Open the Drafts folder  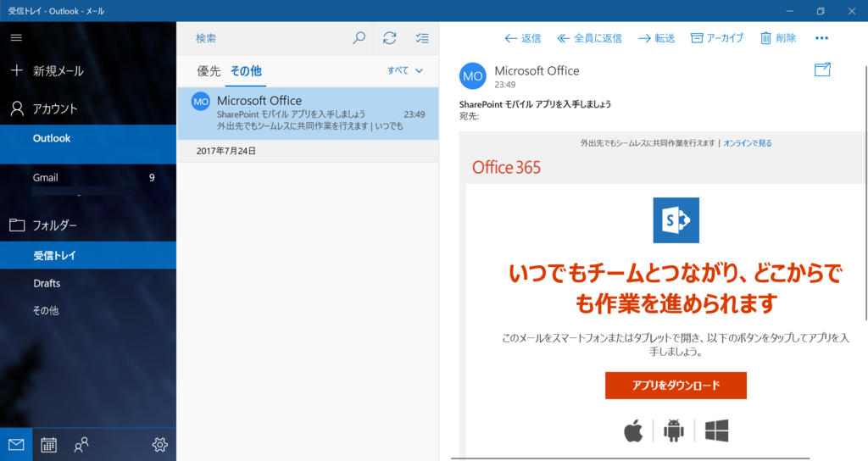[88, 283]
